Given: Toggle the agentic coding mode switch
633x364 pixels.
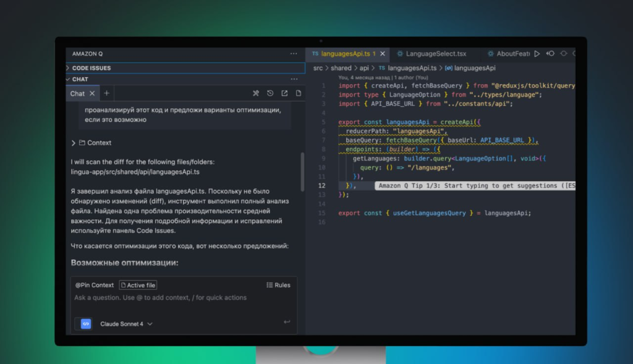Looking at the screenshot, I should tap(85, 324).
